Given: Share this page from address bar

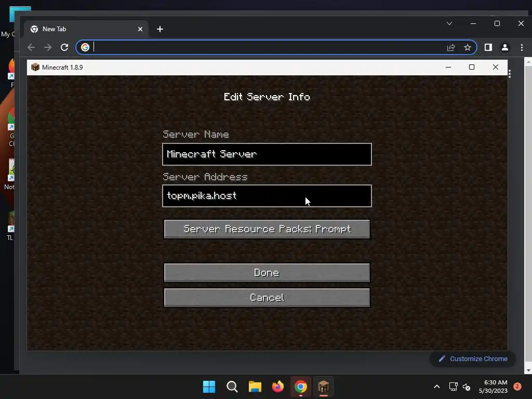Looking at the screenshot, I should [451, 47].
